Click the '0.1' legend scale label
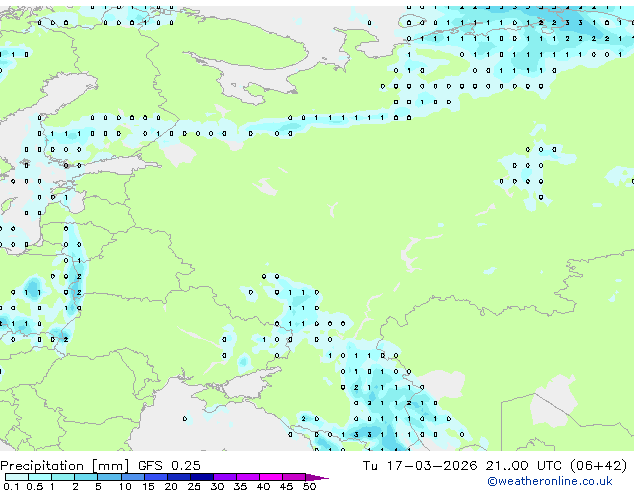The width and height of the screenshot is (634, 490). click(x=11, y=486)
